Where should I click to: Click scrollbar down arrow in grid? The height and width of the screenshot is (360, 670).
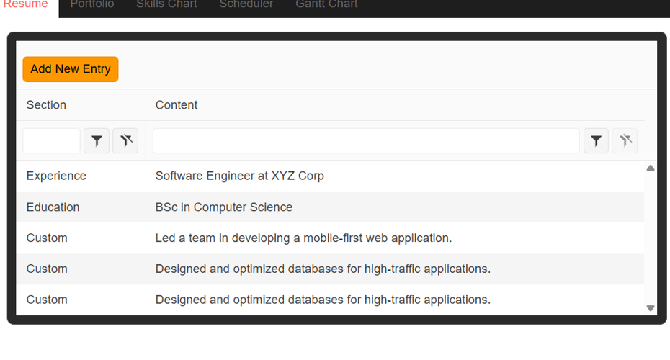point(650,308)
